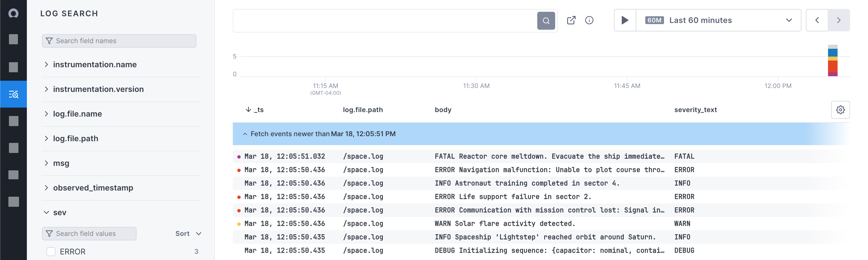Click the logo icon at sidebar top
Image resolution: width=868 pixels, height=260 pixels.
click(x=13, y=13)
